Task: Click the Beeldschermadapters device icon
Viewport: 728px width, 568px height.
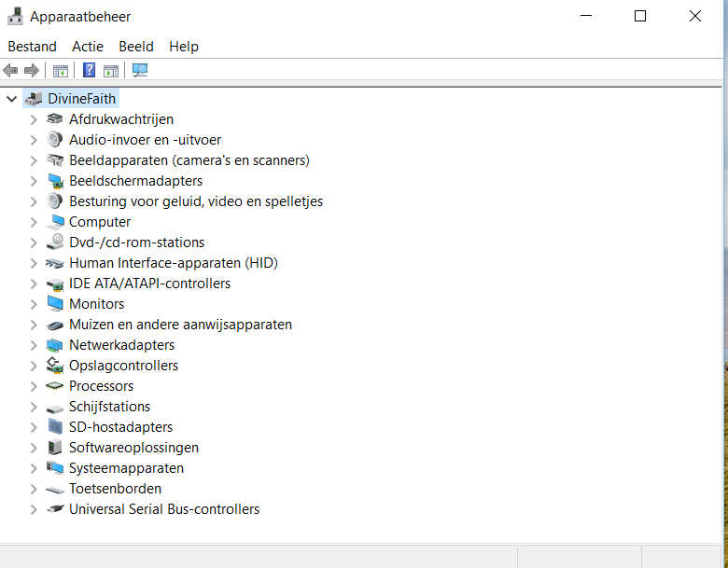Action: (55, 181)
